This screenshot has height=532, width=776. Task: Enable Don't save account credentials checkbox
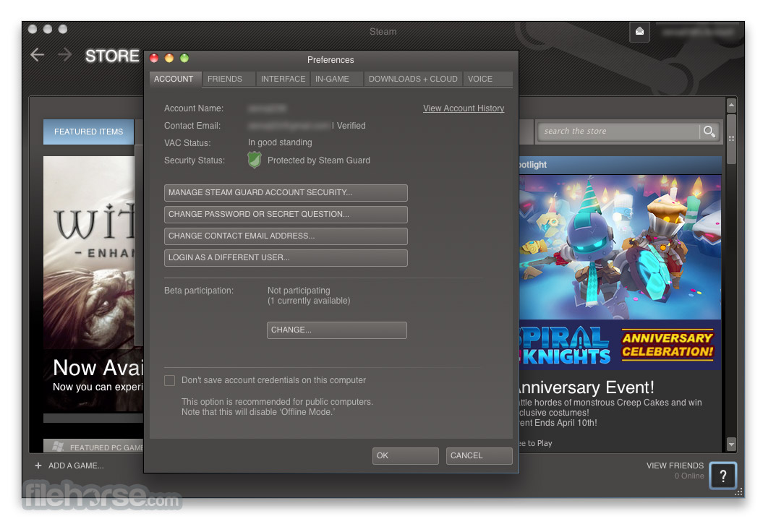coord(170,380)
